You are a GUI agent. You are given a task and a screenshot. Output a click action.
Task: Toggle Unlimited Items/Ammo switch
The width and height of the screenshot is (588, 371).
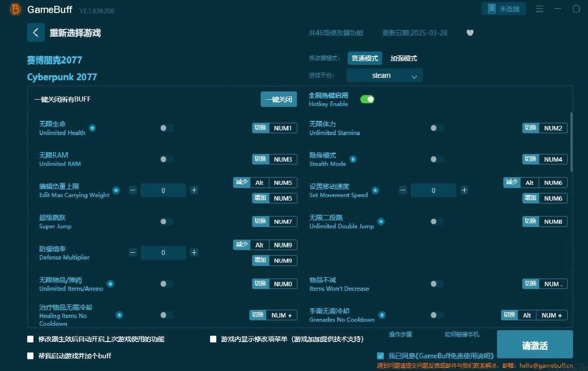click(167, 284)
